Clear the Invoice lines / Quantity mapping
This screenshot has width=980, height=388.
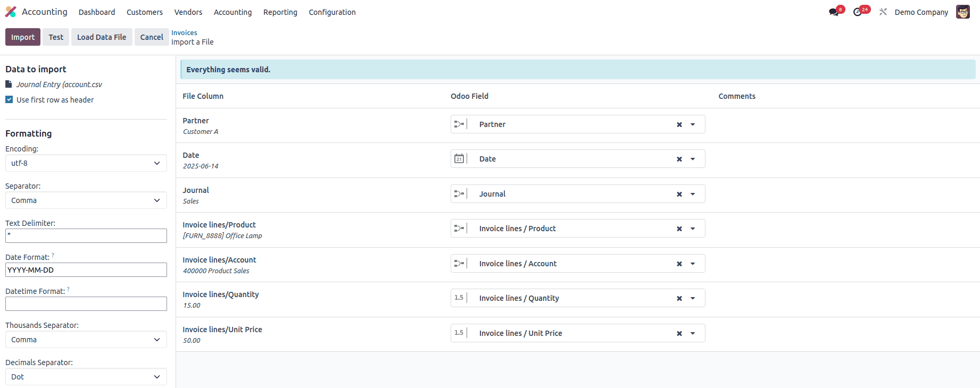(679, 298)
